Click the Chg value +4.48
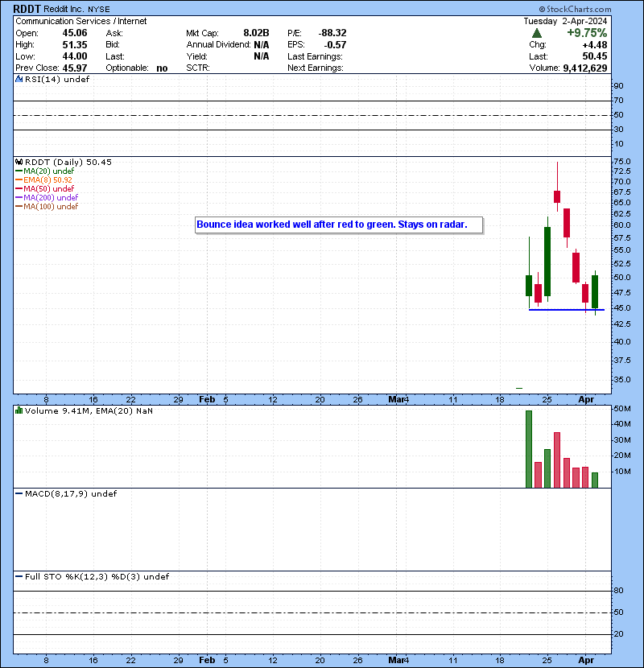 click(x=595, y=45)
